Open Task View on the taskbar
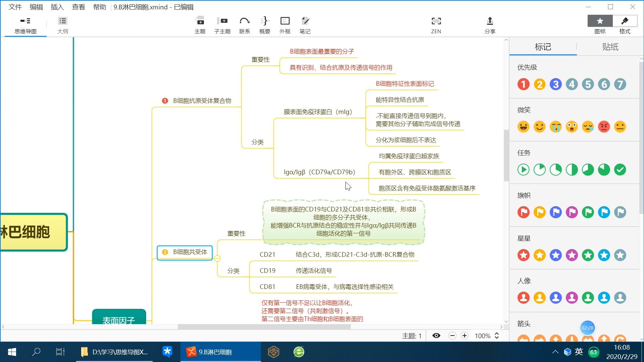 pos(60,352)
